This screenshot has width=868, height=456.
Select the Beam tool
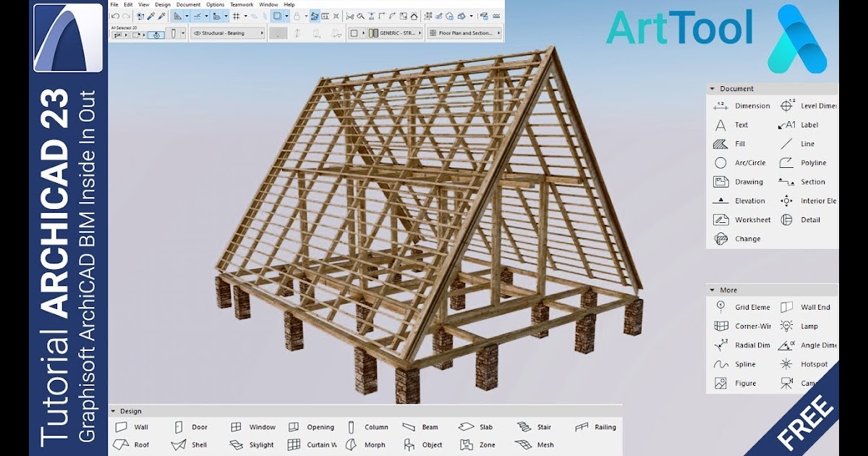click(420, 427)
